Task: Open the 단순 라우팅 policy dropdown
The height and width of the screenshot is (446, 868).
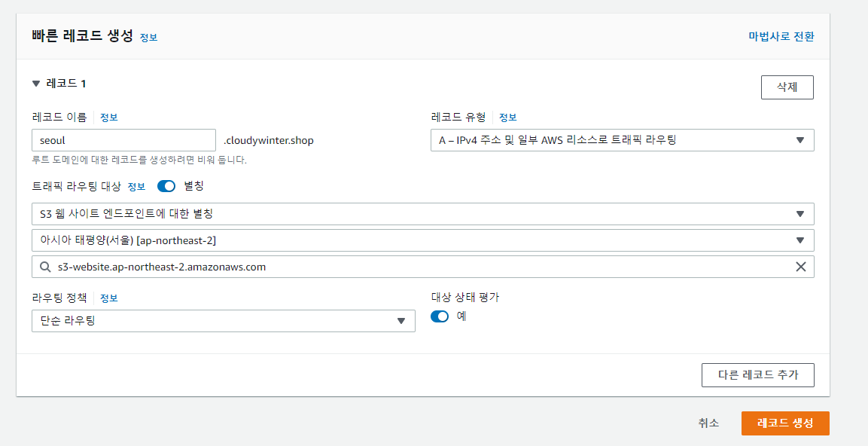Action: click(x=224, y=321)
